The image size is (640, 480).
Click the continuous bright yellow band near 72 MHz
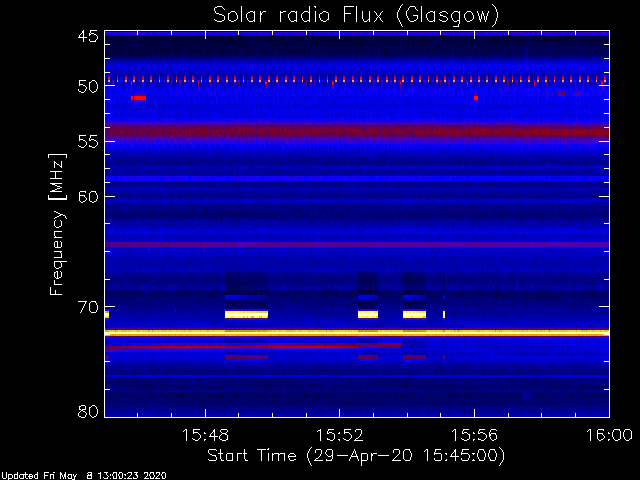[357, 333]
